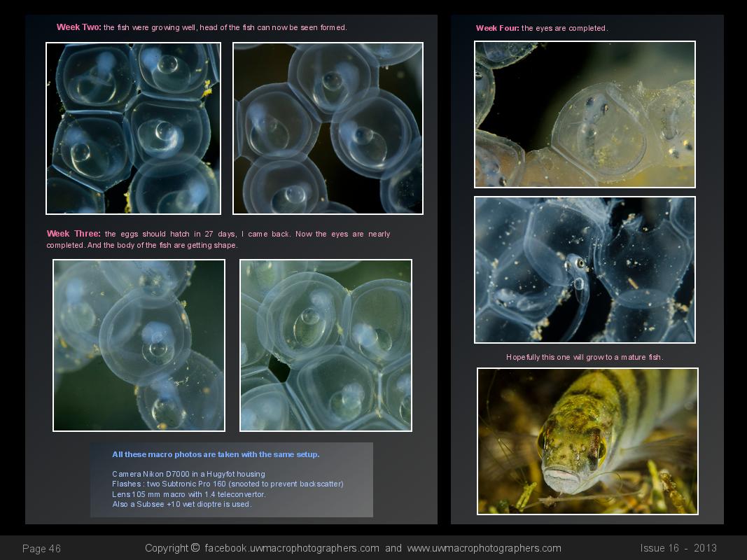The image size is (747, 560).
Task: Click the Camera Nikon D7000 text line
Action: coord(188,474)
